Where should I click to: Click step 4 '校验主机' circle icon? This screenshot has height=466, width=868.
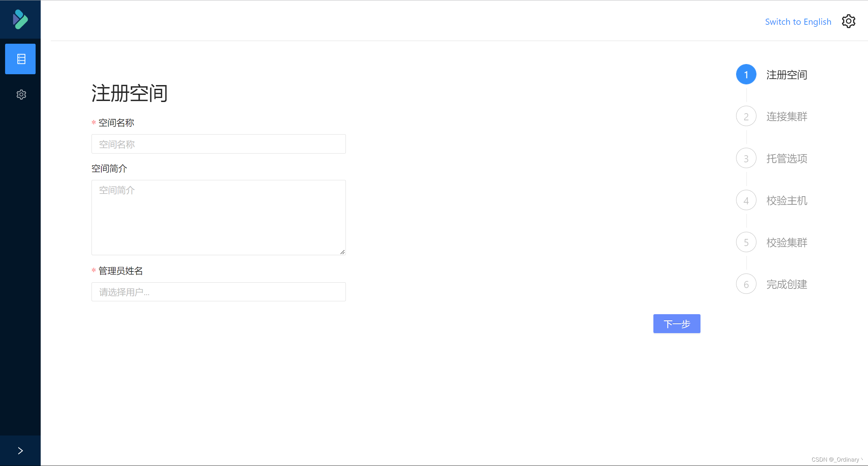[x=745, y=200]
